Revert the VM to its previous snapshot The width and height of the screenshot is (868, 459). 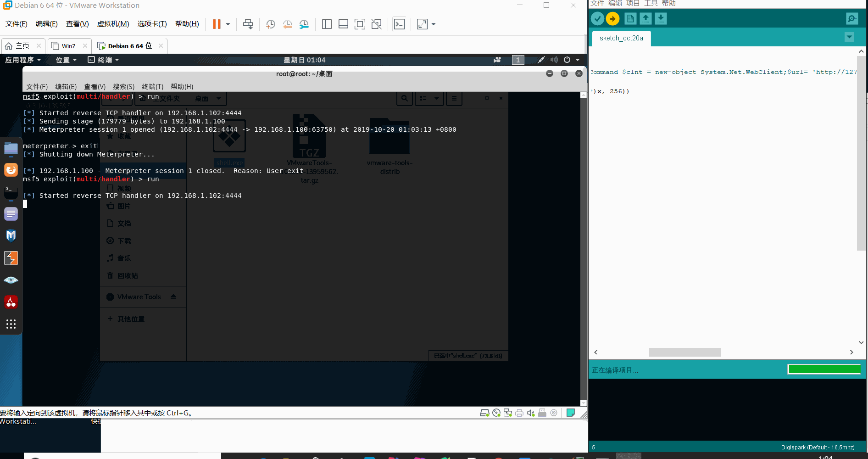(x=287, y=24)
